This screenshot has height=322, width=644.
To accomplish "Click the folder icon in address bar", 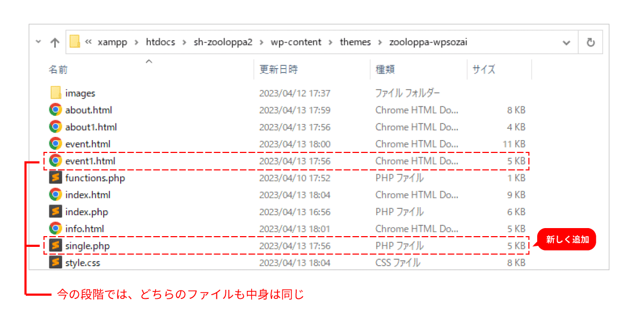I will point(75,42).
